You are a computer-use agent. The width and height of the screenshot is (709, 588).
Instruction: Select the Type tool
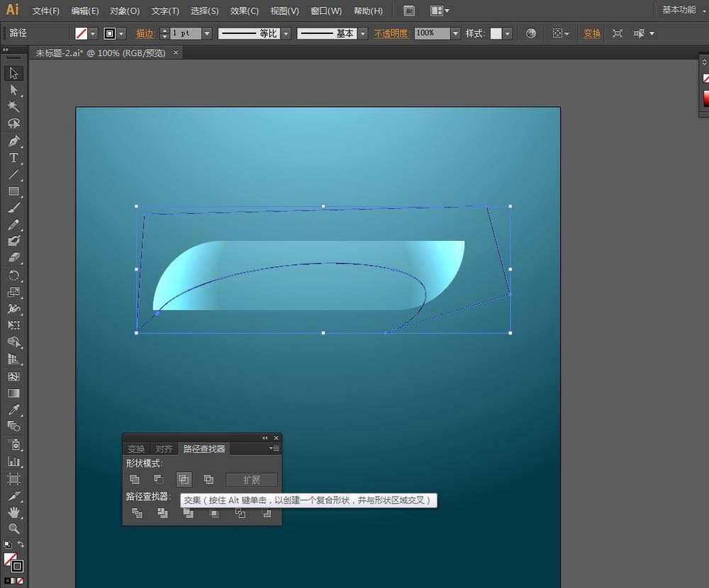(x=13, y=158)
